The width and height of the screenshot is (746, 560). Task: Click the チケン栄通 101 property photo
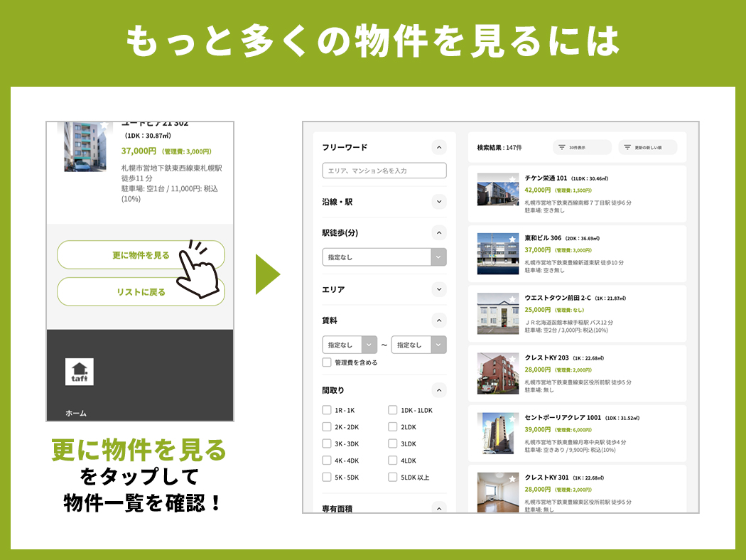498,189
